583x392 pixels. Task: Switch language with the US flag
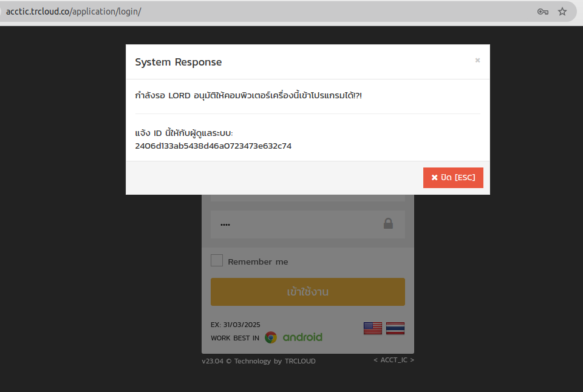pos(372,328)
